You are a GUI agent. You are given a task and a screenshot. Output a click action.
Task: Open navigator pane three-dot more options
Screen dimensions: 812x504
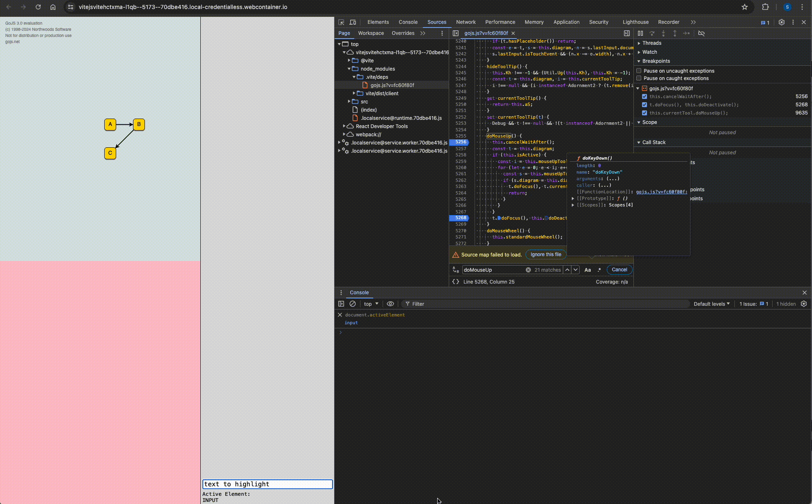[442, 33]
